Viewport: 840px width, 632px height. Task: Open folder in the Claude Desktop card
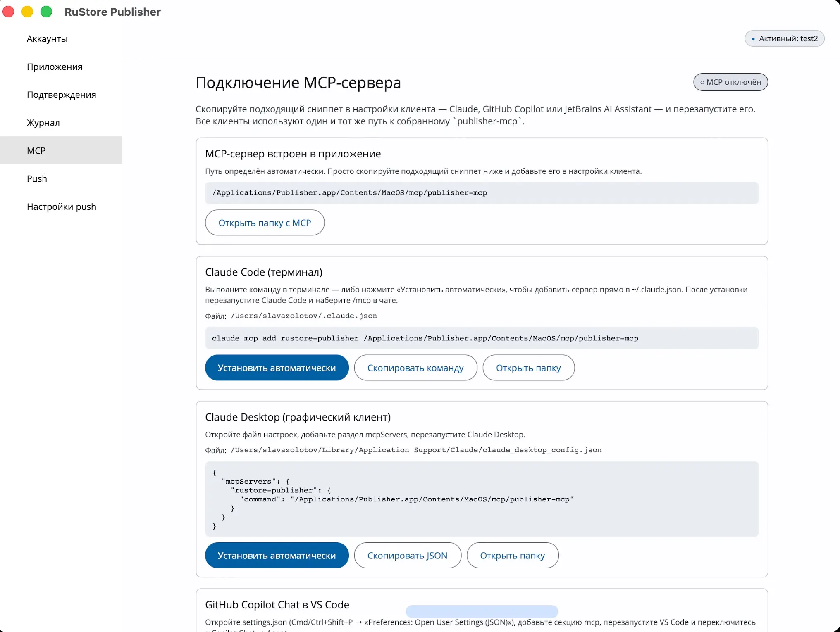click(513, 555)
